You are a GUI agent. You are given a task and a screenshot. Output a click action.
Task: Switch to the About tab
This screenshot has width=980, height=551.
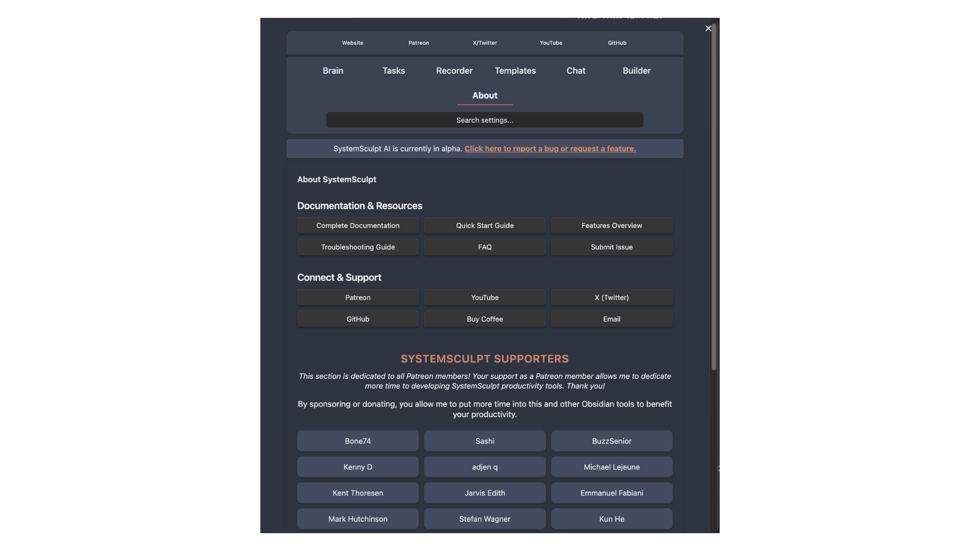pyautogui.click(x=484, y=95)
